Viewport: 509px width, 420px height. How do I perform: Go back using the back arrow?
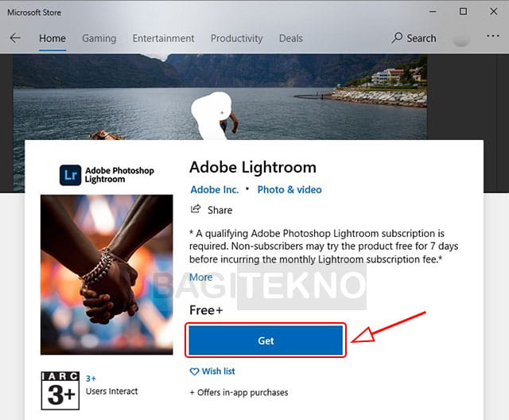coord(15,38)
